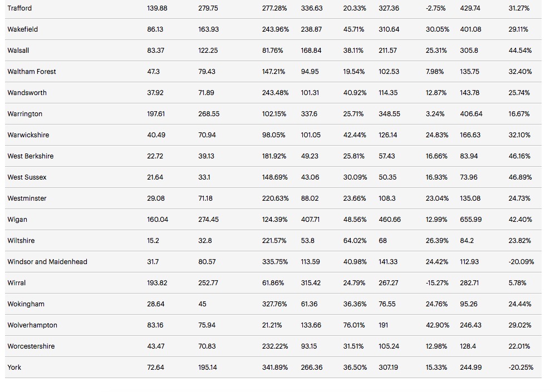This screenshot has height=392, width=550.
Task: Select Wolverhampton's 76.01% cell
Action: (355, 325)
